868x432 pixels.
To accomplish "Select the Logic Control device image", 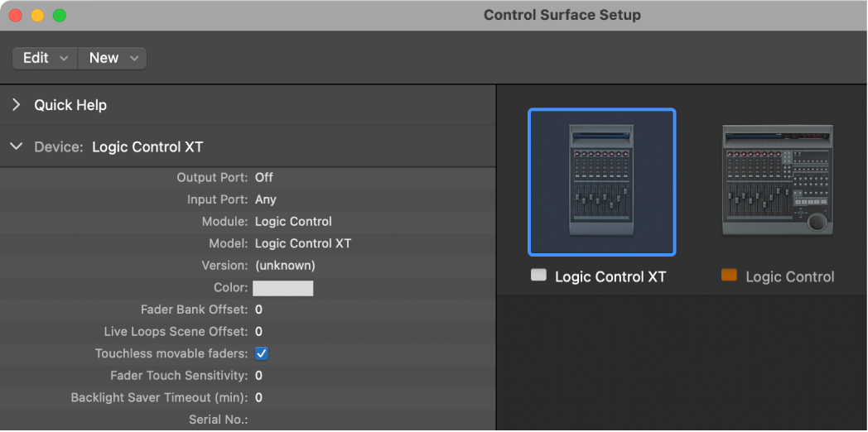I will pos(777,180).
